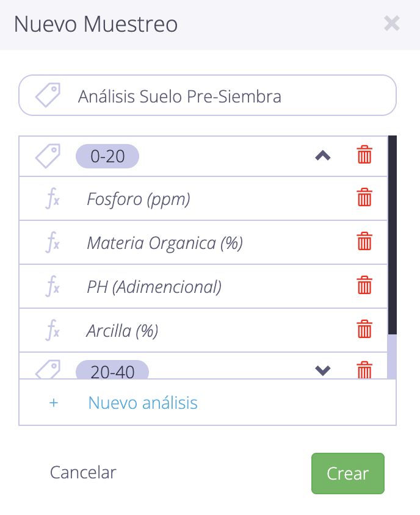The width and height of the screenshot is (420, 515).
Task: Delete the Fosforo (ppm) analysis
Action: tap(364, 197)
